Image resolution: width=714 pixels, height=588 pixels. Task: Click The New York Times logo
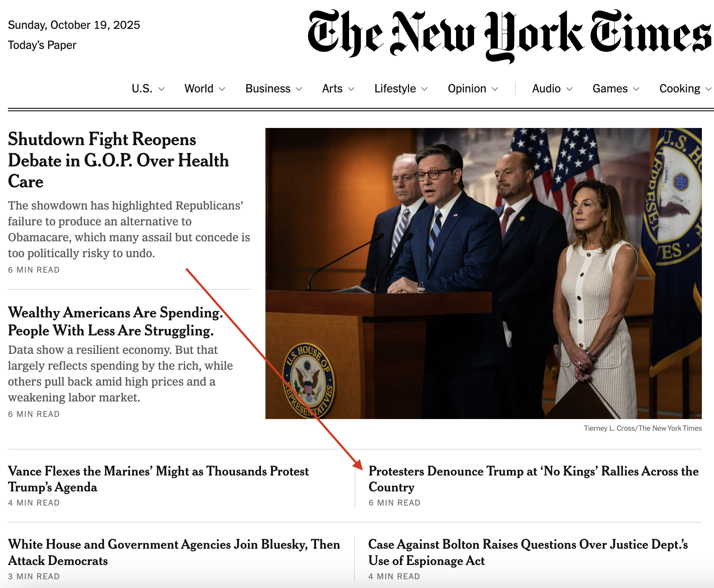pos(509,35)
